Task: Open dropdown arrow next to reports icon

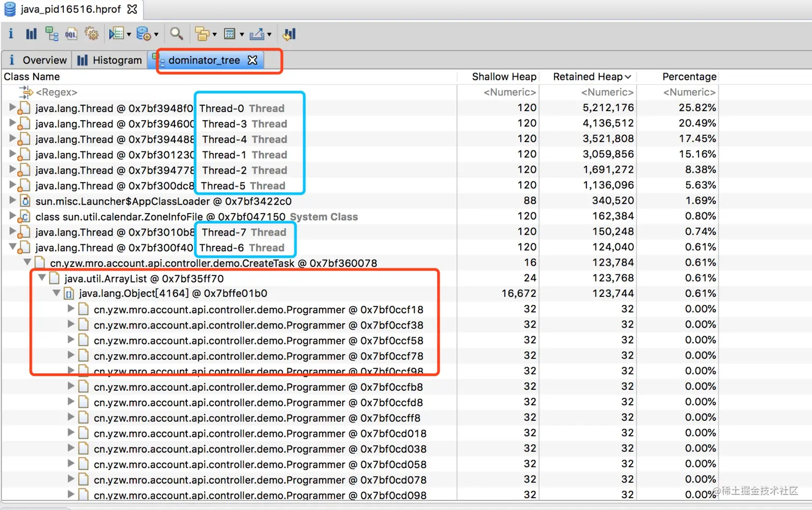Action: click(x=129, y=35)
